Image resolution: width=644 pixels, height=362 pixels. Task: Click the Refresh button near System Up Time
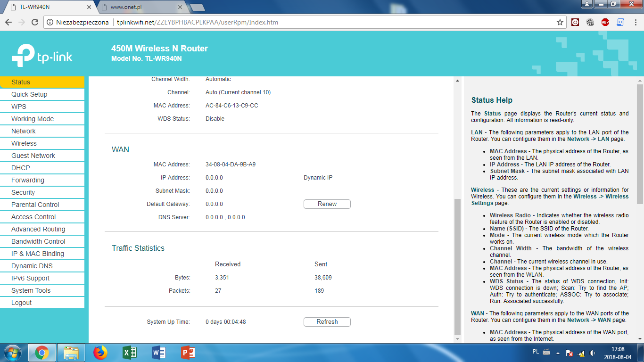(x=327, y=322)
